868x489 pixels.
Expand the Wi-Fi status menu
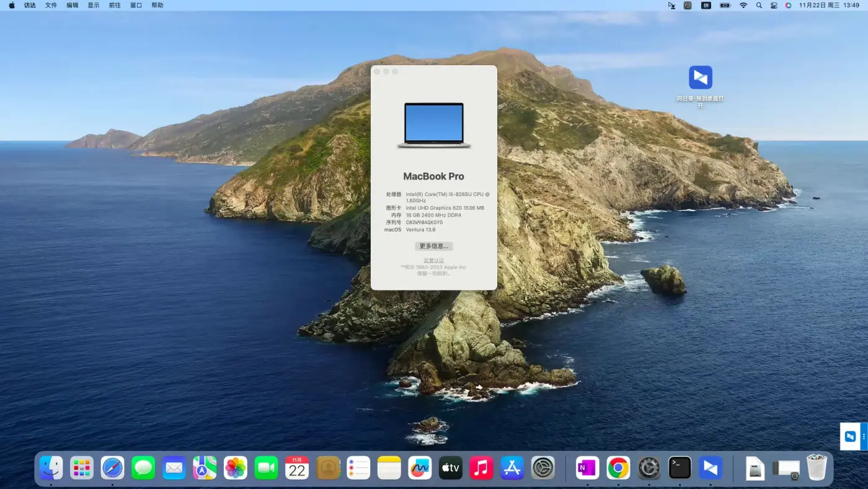[743, 6]
